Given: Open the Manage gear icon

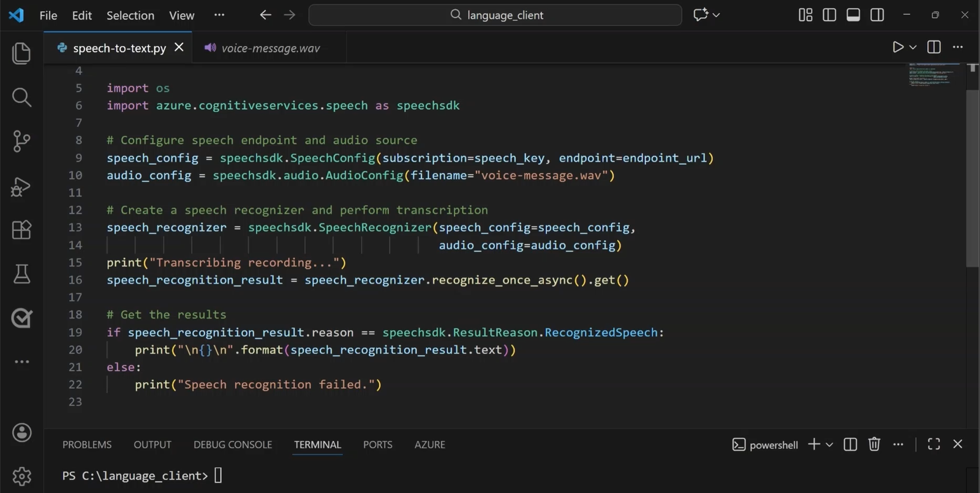Looking at the screenshot, I should point(21,476).
